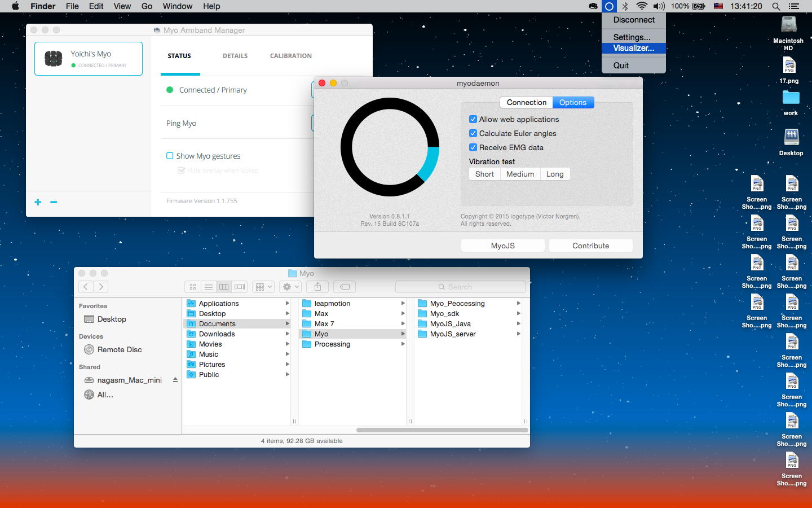The width and height of the screenshot is (812, 508).
Task: Select Remote Disc in Finder sidebar
Action: [x=113, y=349]
